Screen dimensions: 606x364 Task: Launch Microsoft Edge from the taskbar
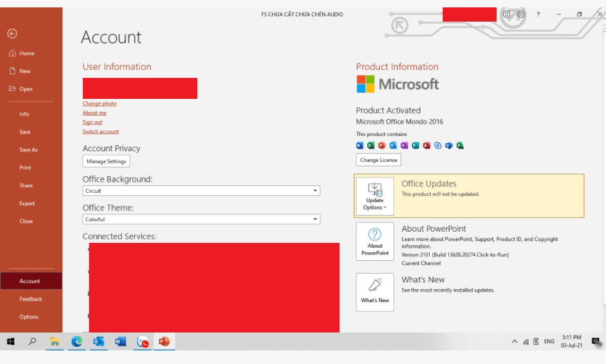(77, 342)
